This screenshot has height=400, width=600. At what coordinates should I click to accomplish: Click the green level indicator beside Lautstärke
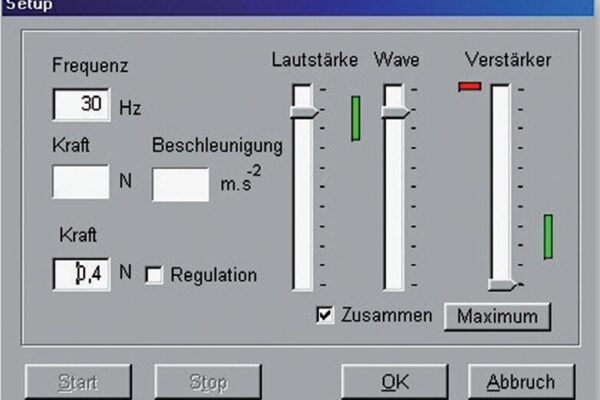[x=355, y=118]
